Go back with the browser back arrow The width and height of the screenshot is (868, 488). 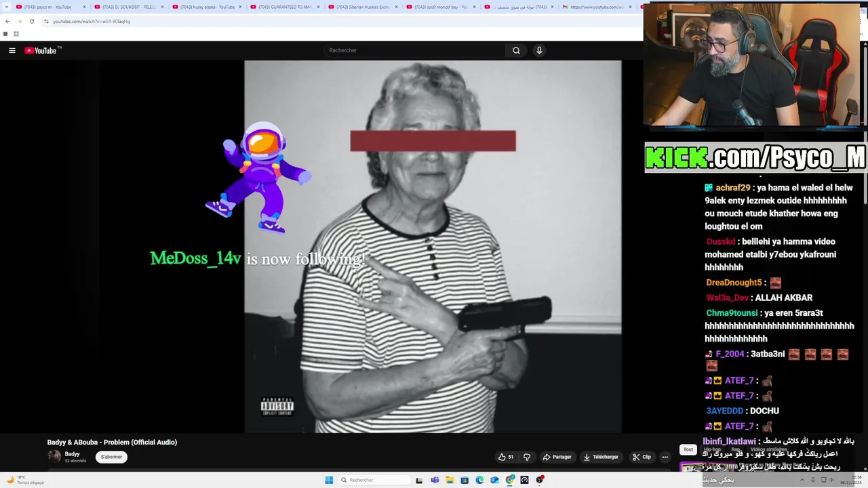point(7,21)
